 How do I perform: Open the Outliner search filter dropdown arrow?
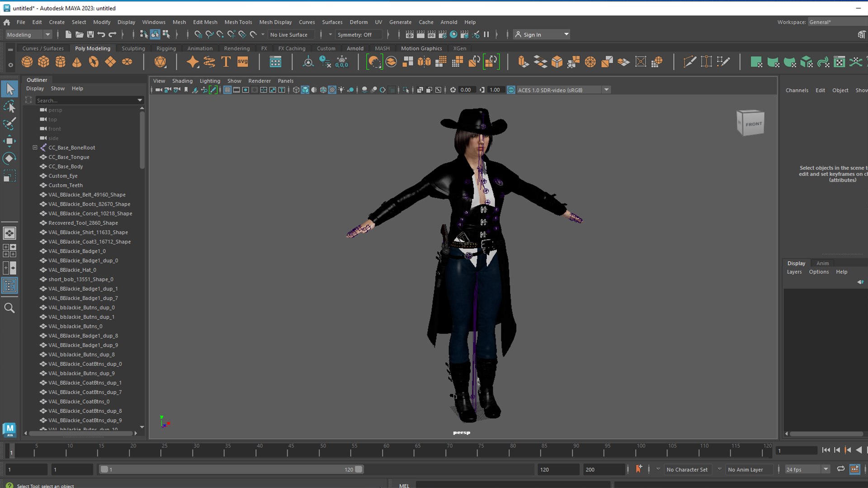(x=140, y=100)
